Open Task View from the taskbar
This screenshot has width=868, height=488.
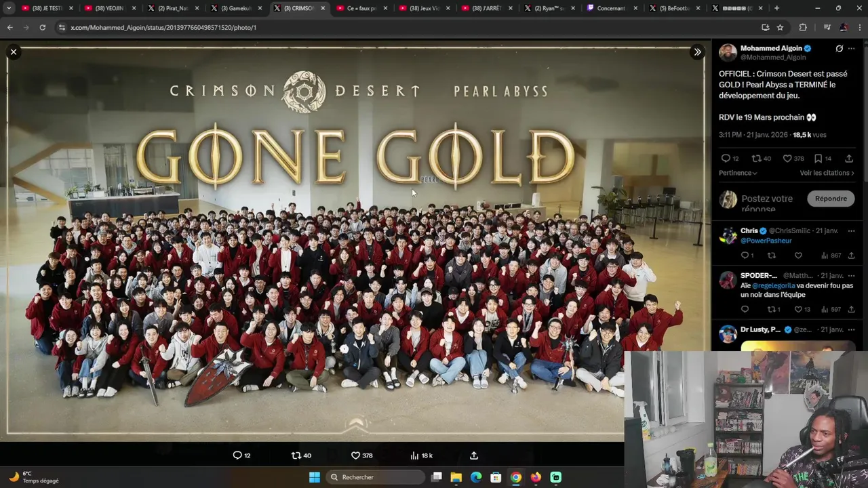point(436,477)
